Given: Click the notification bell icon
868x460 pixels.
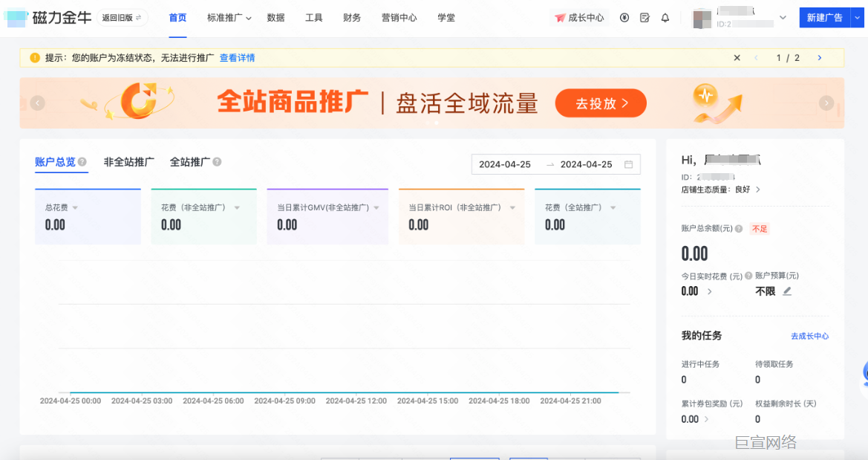Looking at the screenshot, I should click(665, 17).
